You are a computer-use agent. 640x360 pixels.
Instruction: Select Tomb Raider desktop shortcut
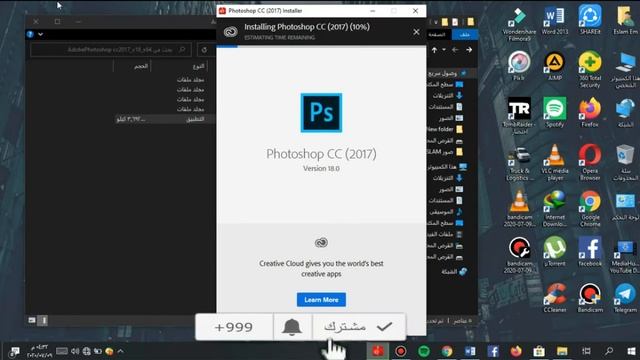pyautogui.click(x=519, y=116)
